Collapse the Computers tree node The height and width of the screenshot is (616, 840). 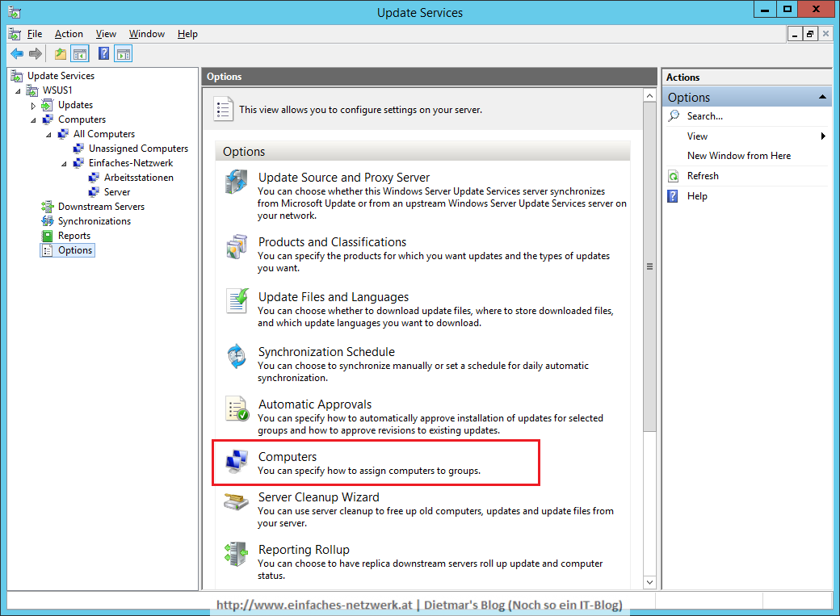[33, 120]
